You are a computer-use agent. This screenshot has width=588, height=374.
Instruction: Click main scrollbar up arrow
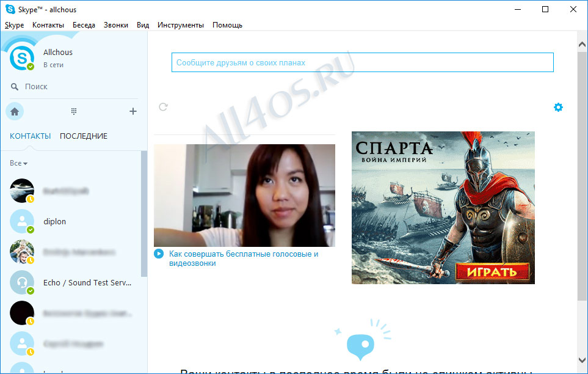582,45
